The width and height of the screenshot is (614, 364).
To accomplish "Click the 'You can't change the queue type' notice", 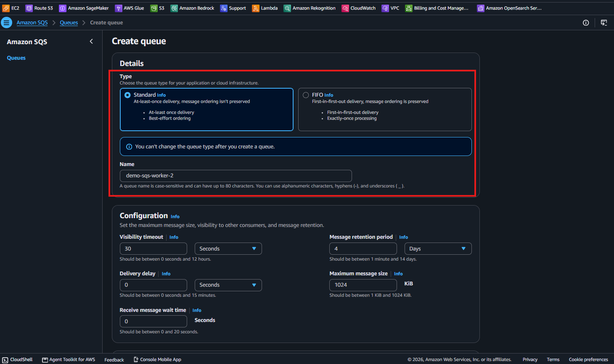I will [296, 147].
